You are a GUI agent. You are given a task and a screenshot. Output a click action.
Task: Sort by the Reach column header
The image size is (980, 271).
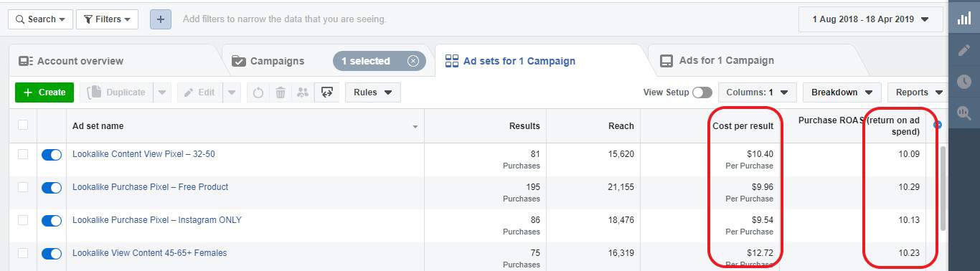(x=621, y=126)
